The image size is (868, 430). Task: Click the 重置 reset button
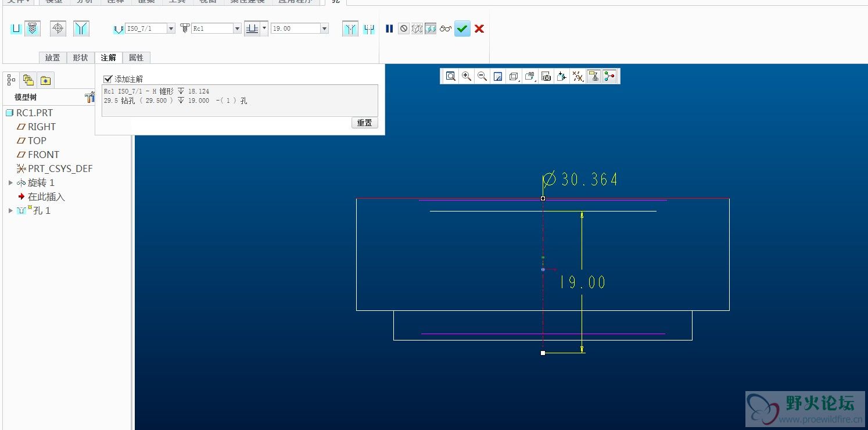[365, 123]
